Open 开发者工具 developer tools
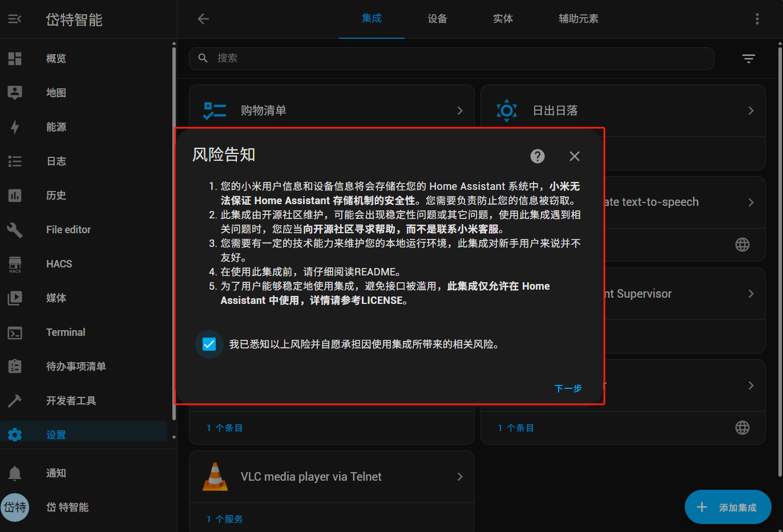Viewport: 783px width, 532px height. point(71,401)
